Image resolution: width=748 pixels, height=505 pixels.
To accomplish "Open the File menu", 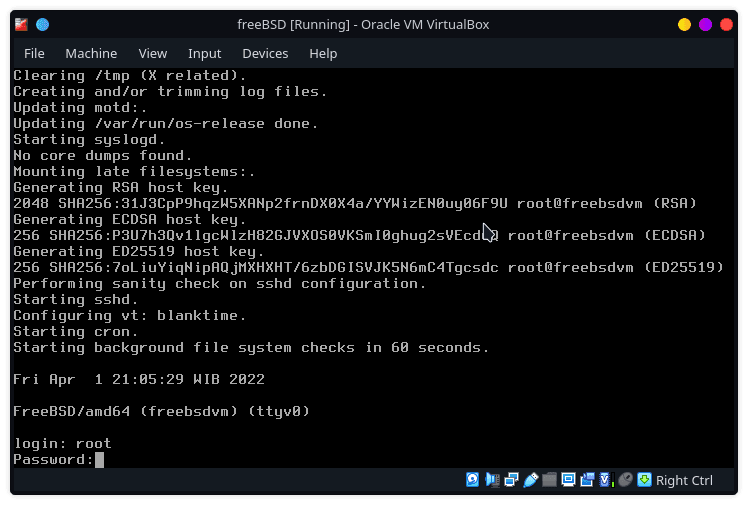I will (34, 53).
